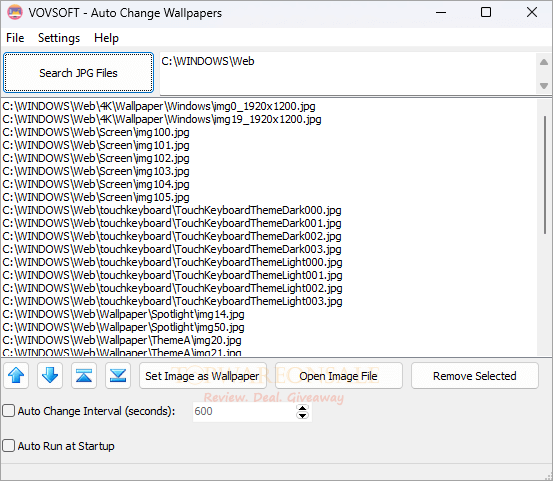Screen dimensions: 553x481
Task: Select Screen\img101.jpg list entry
Action: coord(96,145)
